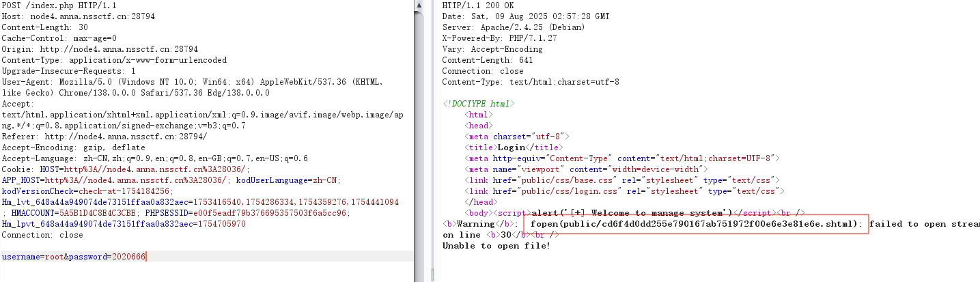Select the script alert Welcome to manage system line

point(635,213)
